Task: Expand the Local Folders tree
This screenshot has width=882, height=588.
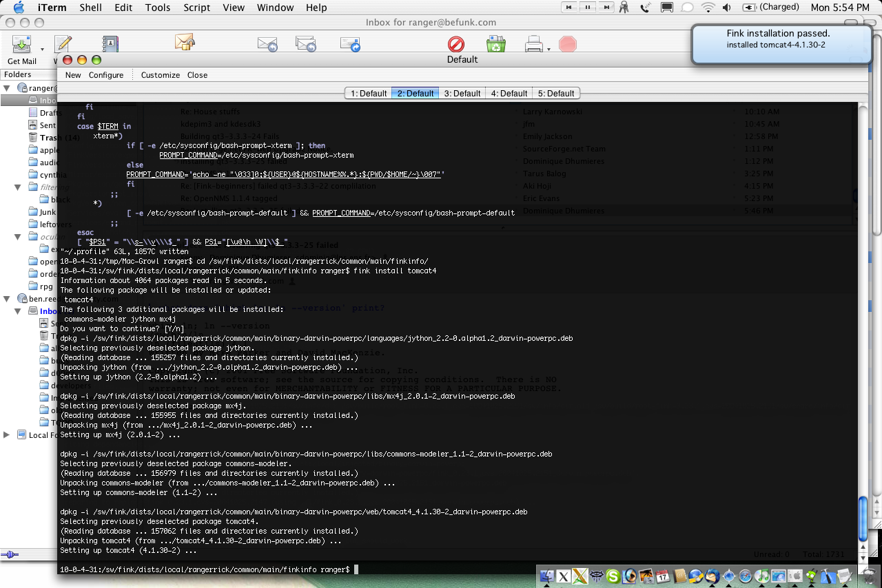Action: (7, 434)
